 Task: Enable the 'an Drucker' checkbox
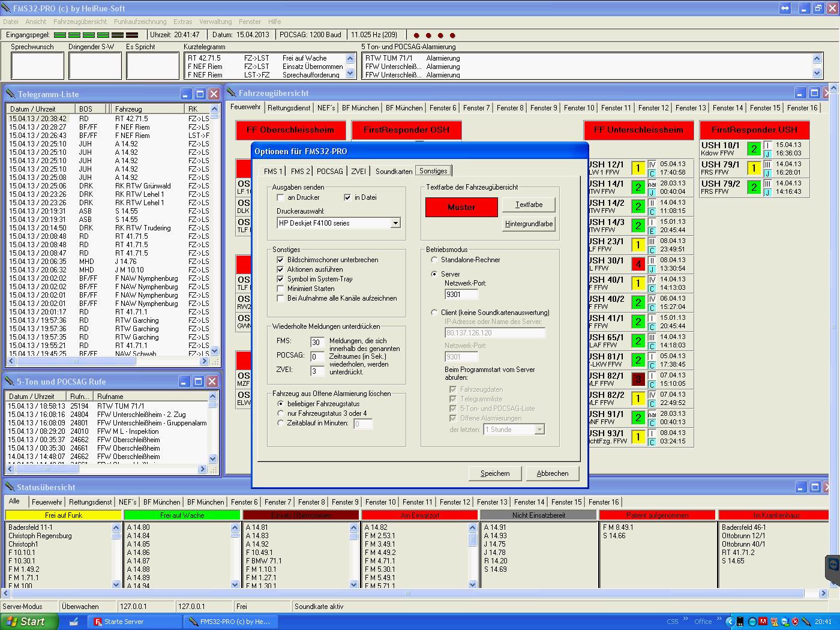tap(280, 197)
